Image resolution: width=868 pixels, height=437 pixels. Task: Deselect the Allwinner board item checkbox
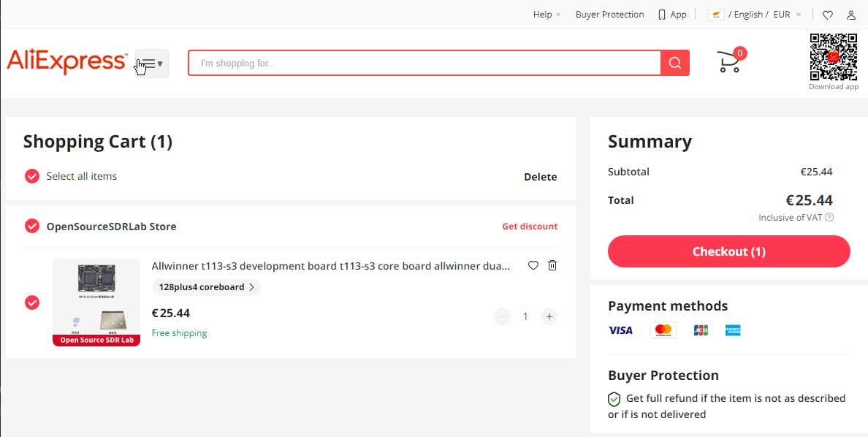(32, 303)
